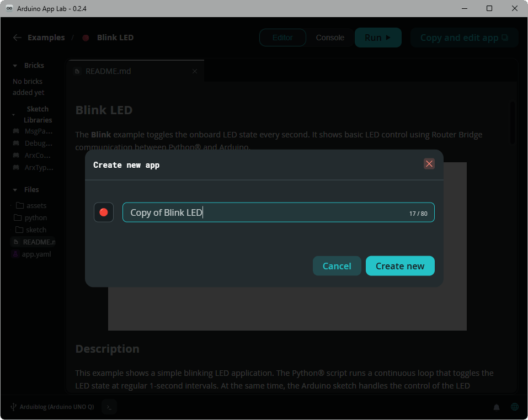
Task: Close the Create new app dialog
Action: 429,164
